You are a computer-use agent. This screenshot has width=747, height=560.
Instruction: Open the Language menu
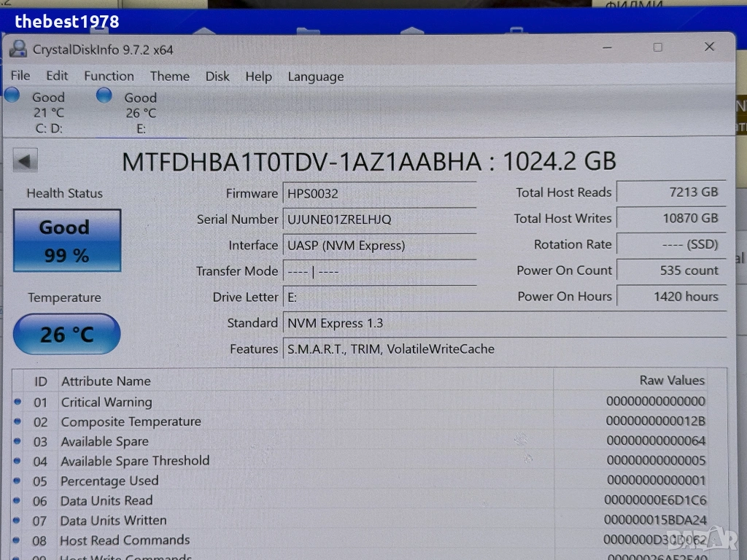[315, 77]
